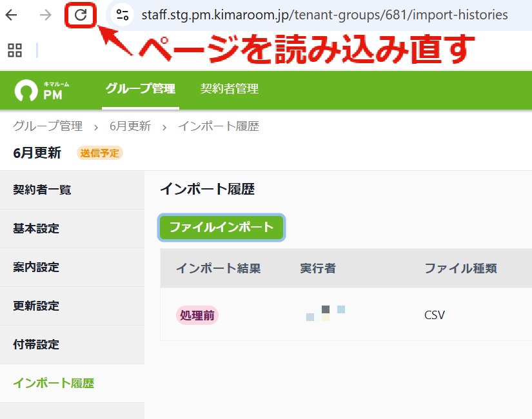Open 6月更新 breadcrumb link
Viewport: 532px width, 419px height.
[x=130, y=126]
